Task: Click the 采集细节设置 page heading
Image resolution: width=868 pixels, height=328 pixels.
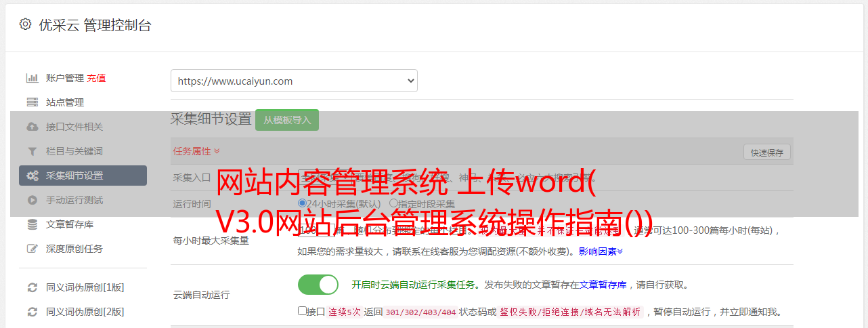Action: (211, 119)
